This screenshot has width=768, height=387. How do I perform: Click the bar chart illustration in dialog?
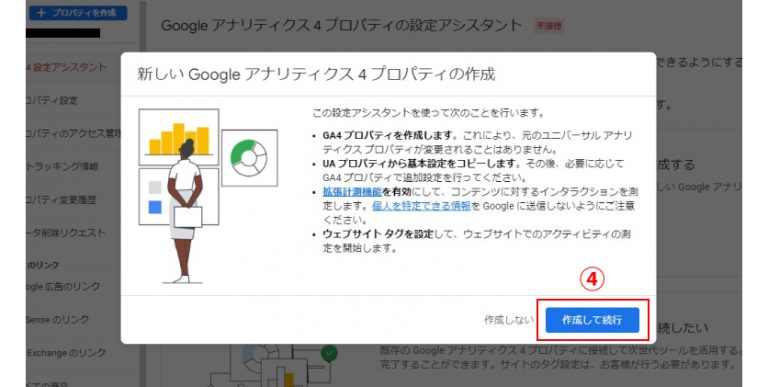179,137
